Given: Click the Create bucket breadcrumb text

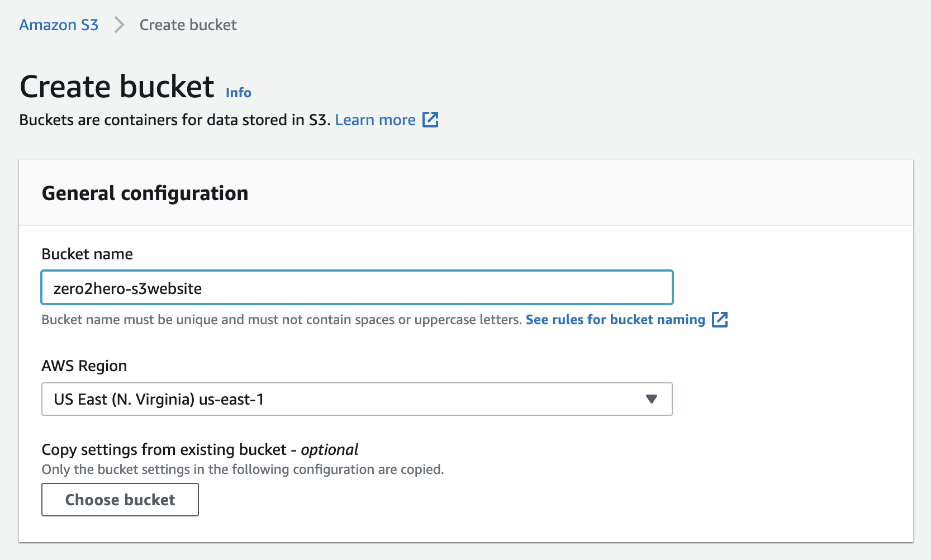Looking at the screenshot, I should pos(188,25).
